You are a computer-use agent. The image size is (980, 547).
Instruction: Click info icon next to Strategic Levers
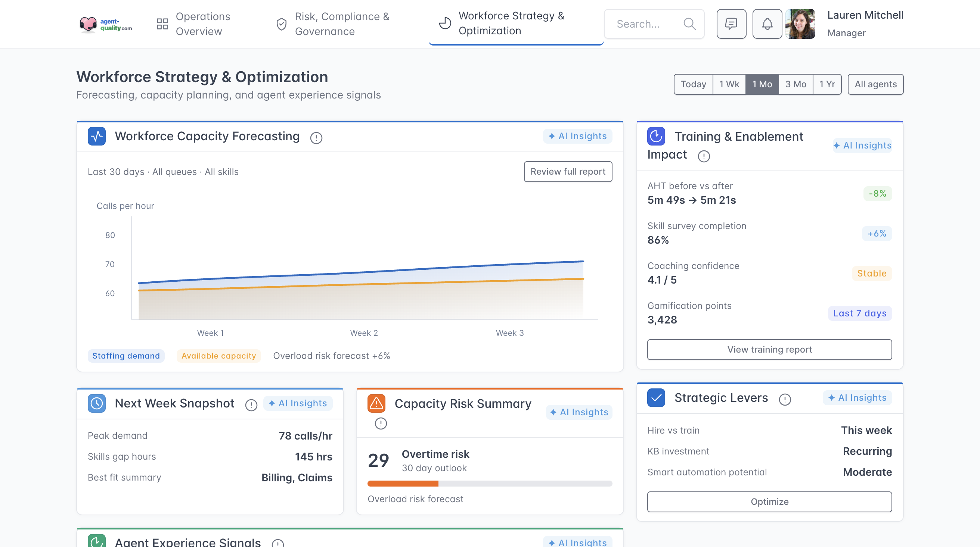pyautogui.click(x=784, y=399)
